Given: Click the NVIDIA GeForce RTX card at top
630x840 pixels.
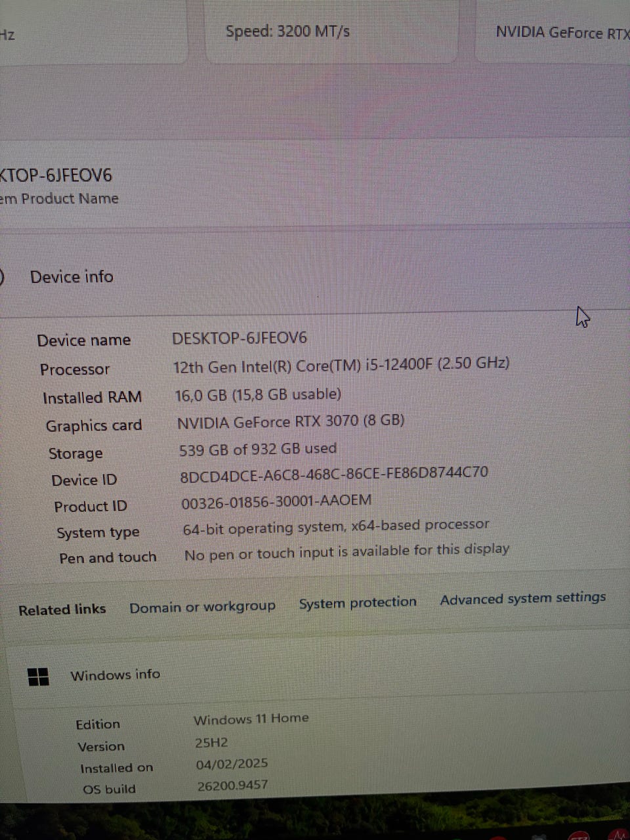Looking at the screenshot, I should (553, 31).
